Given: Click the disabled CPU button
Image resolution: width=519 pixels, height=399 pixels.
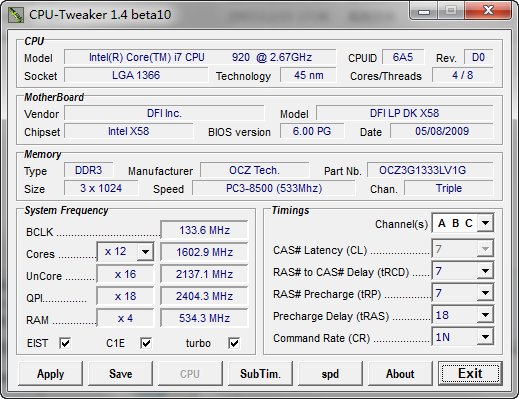Looking at the screenshot, I should point(190,374).
